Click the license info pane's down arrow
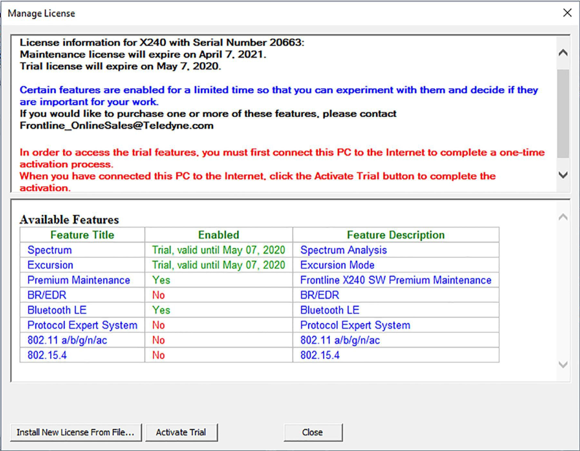The height and width of the screenshot is (451, 580). click(x=563, y=175)
